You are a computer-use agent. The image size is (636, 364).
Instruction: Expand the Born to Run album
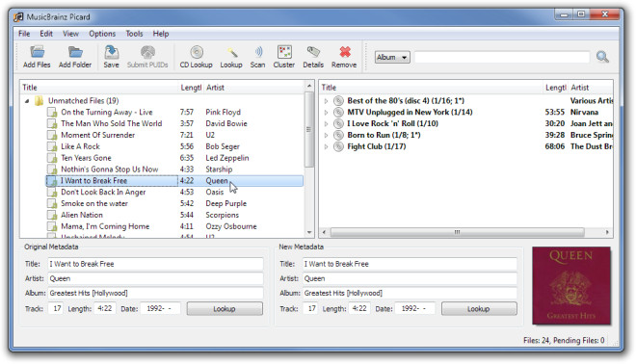tap(326, 135)
